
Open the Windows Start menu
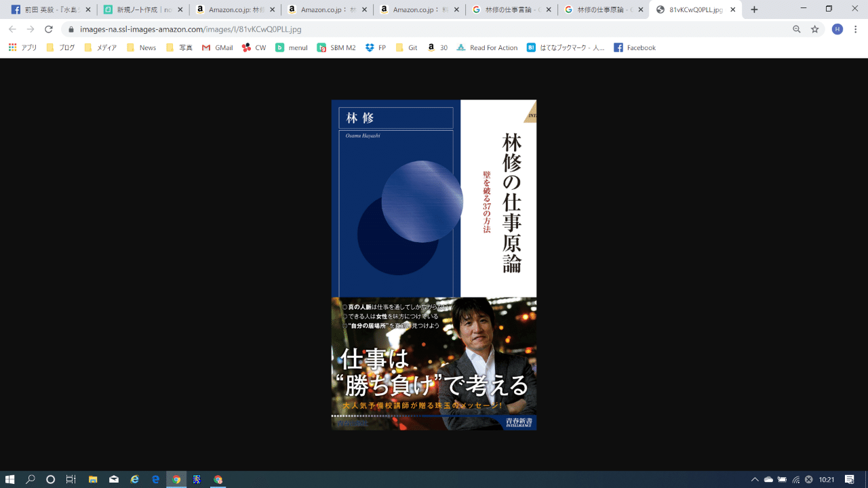tap(10, 479)
